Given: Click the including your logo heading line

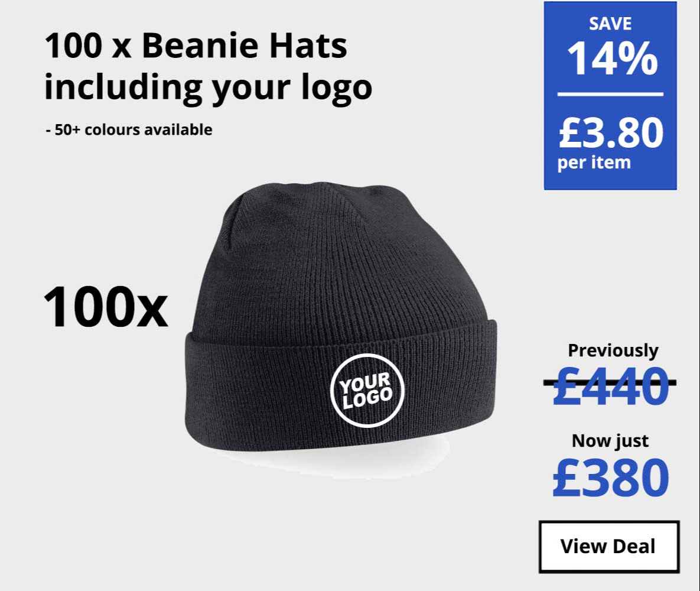Looking at the screenshot, I should point(208,88).
